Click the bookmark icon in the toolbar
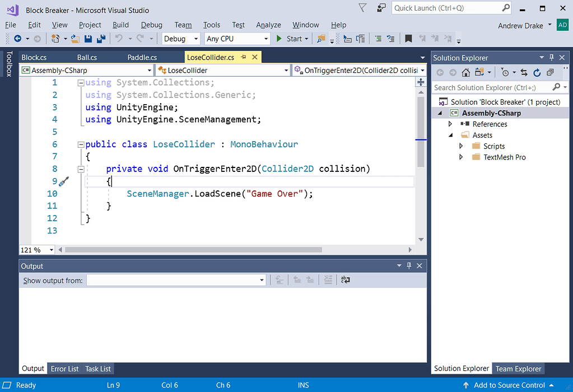 [x=408, y=39]
